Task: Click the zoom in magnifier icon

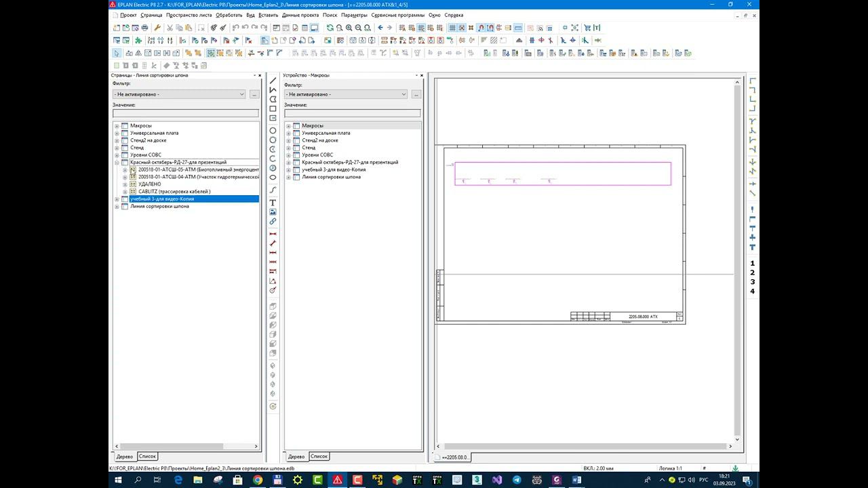Action: 349,28
